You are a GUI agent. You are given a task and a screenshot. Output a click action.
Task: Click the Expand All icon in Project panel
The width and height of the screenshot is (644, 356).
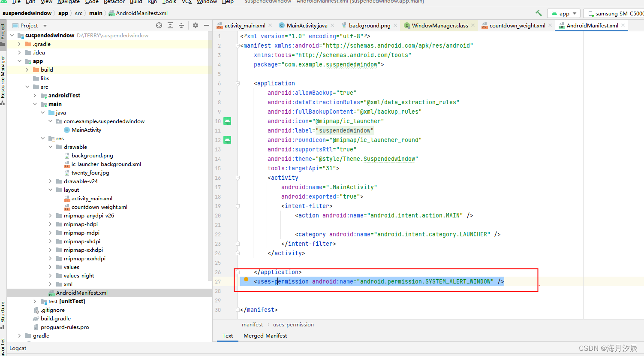tap(170, 25)
